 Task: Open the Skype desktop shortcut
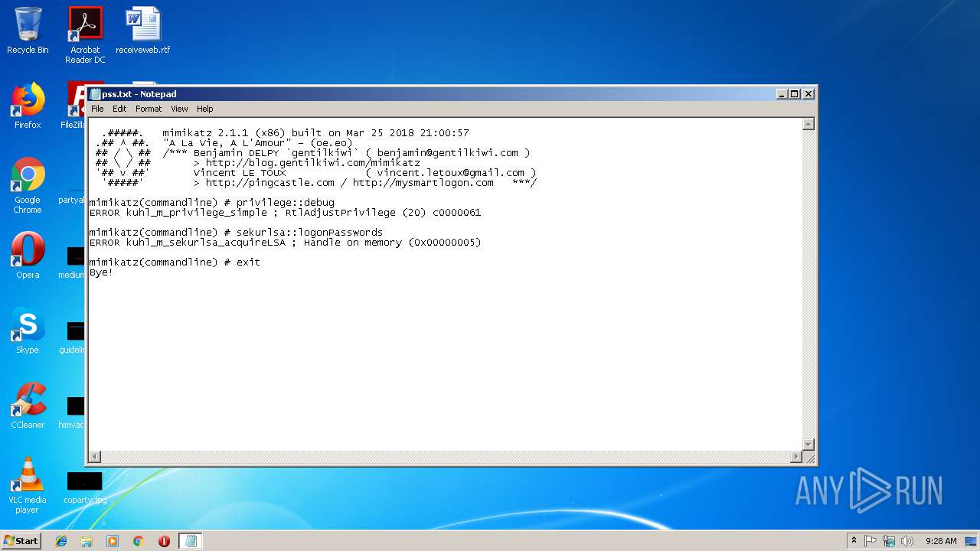click(x=28, y=331)
